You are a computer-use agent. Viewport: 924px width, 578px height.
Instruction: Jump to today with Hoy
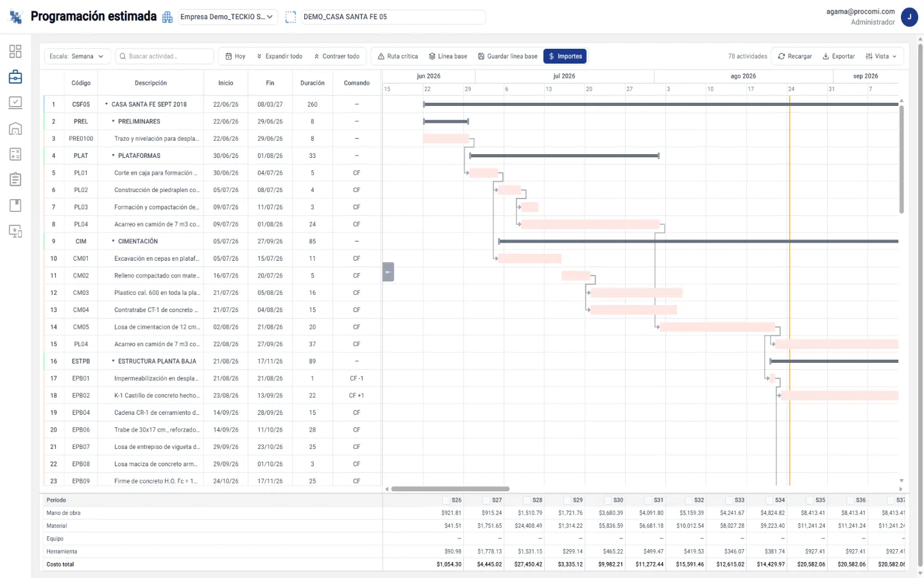235,57
